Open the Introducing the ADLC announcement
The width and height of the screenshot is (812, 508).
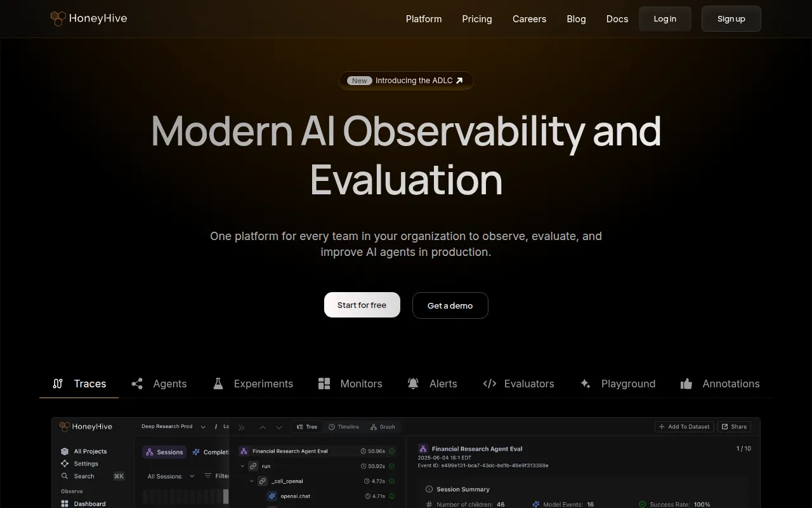tap(406, 81)
